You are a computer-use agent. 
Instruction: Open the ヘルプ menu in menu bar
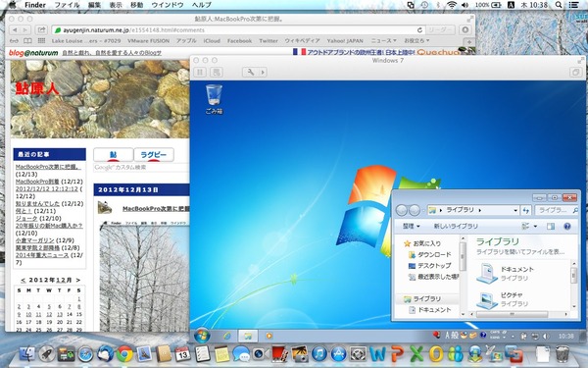click(x=201, y=5)
